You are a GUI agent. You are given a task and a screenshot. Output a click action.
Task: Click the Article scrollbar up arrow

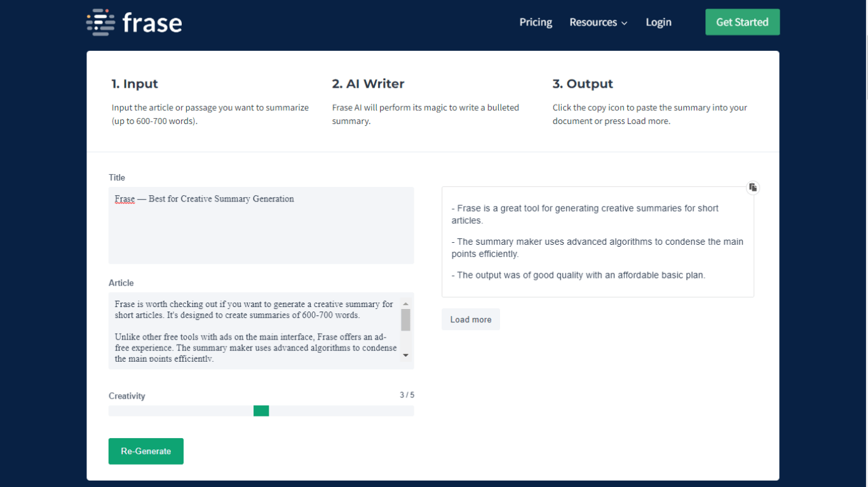(x=406, y=304)
